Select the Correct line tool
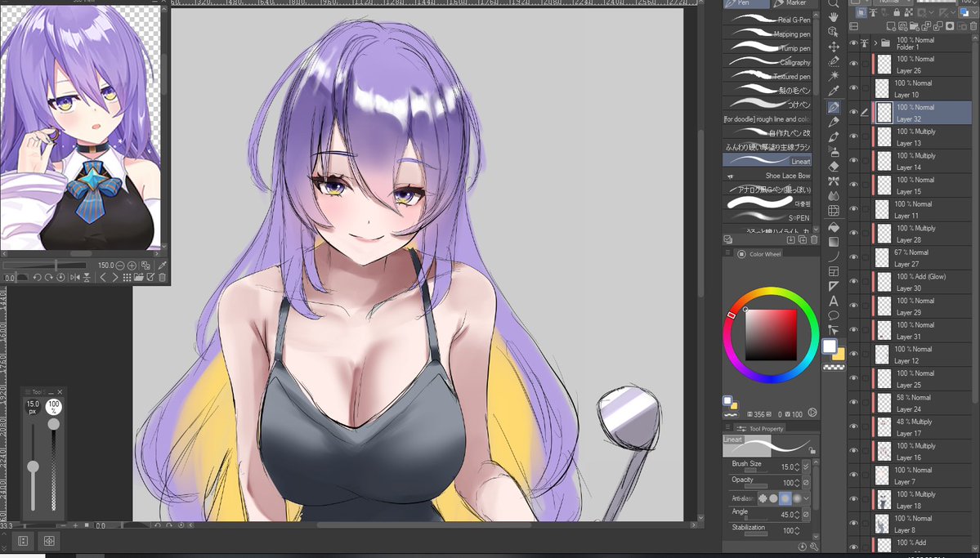This screenshot has width=980, height=558. 833,330
